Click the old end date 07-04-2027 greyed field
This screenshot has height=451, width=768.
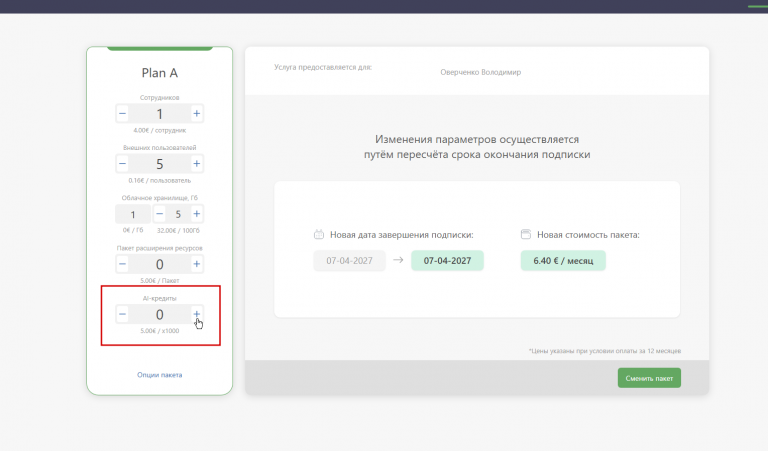coord(349,261)
